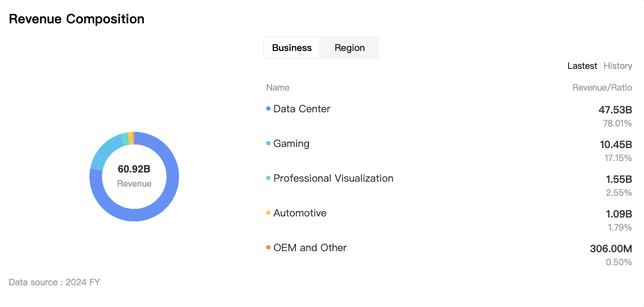
Task: Select the OEM and Other row label
Action: [x=310, y=248]
